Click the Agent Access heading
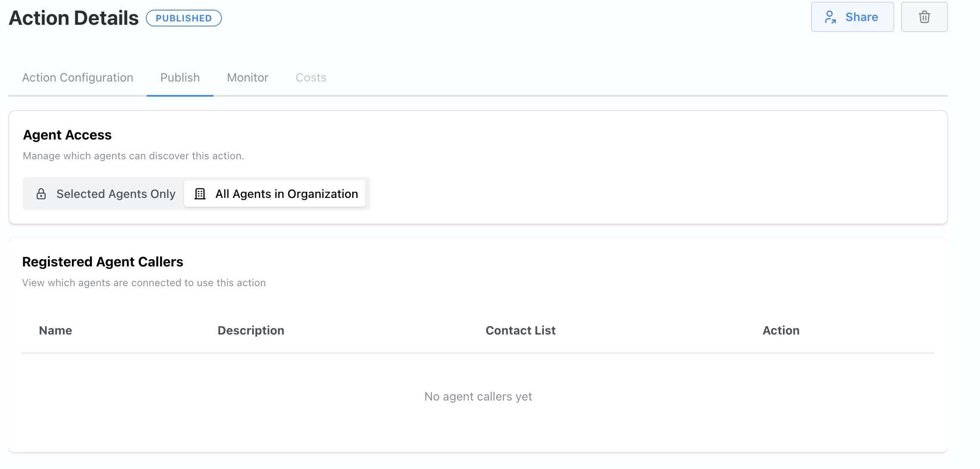This screenshot has width=980, height=469. click(x=67, y=135)
